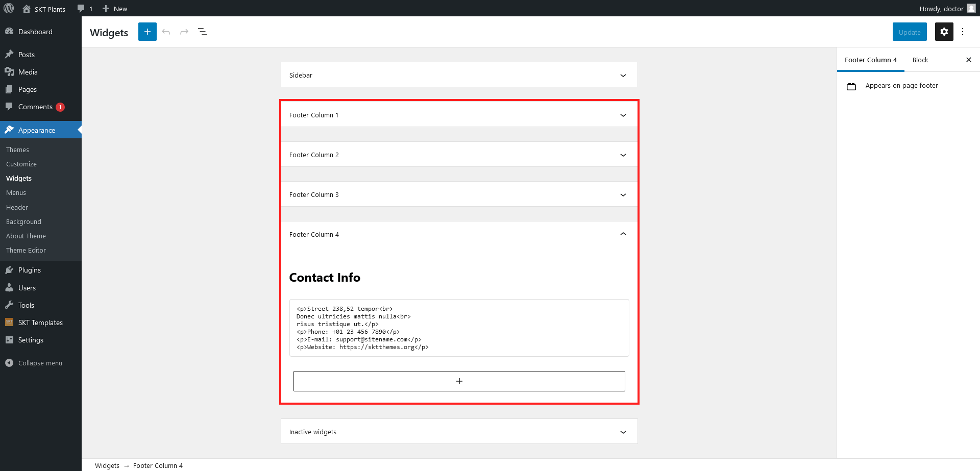Click the Posts pin icon
This screenshot has width=980, height=471.
[9, 54]
